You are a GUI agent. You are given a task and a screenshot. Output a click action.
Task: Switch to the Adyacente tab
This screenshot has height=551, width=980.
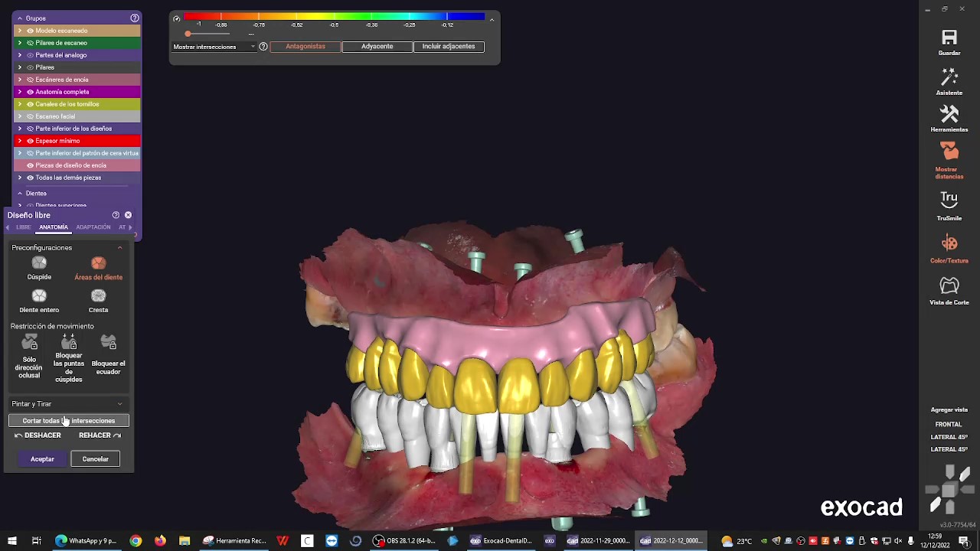coord(377,46)
